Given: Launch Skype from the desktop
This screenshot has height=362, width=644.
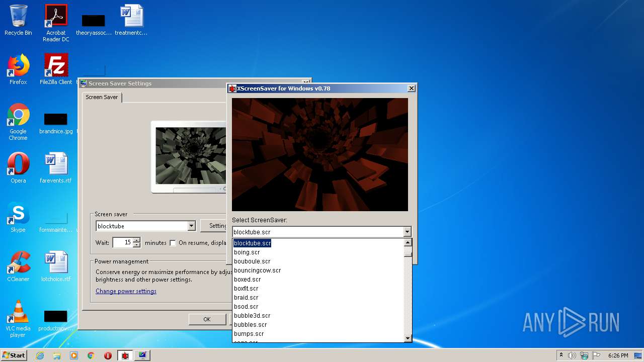Looking at the screenshot, I should 18,217.
